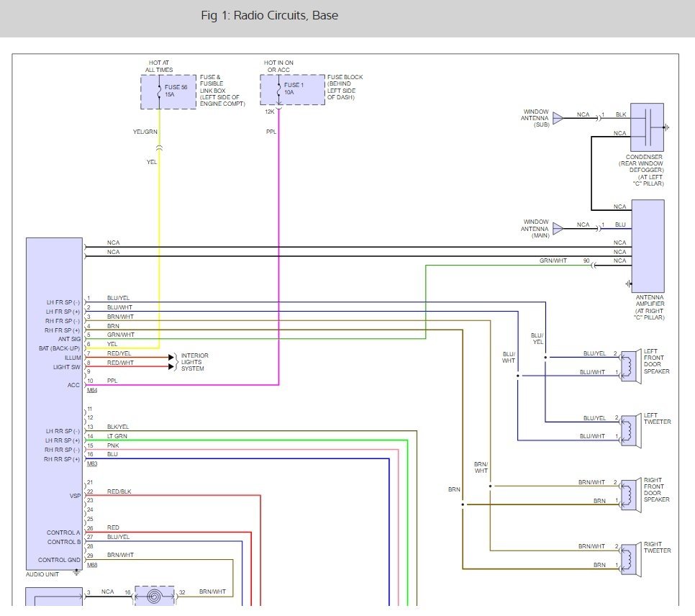The image size is (695, 616).
Task: Click the 'BAT (BACK-UP)' pin label
Action: coord(60,348)
